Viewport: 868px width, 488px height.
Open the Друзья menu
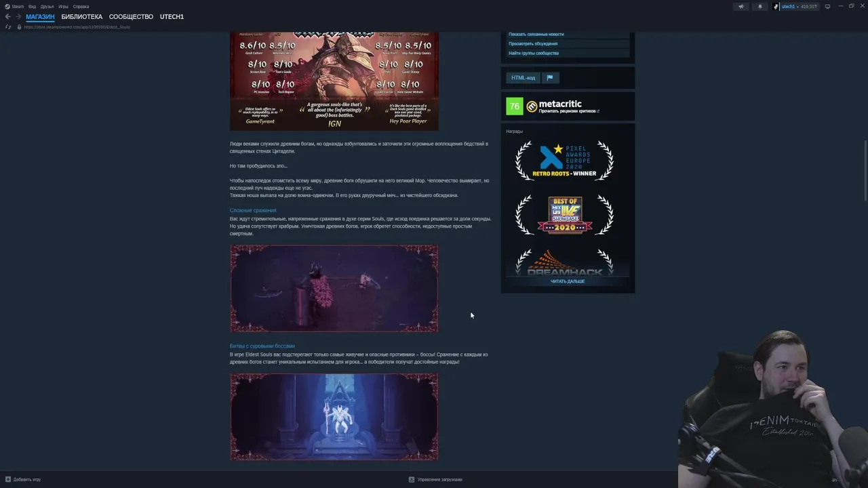coord(47,6)
